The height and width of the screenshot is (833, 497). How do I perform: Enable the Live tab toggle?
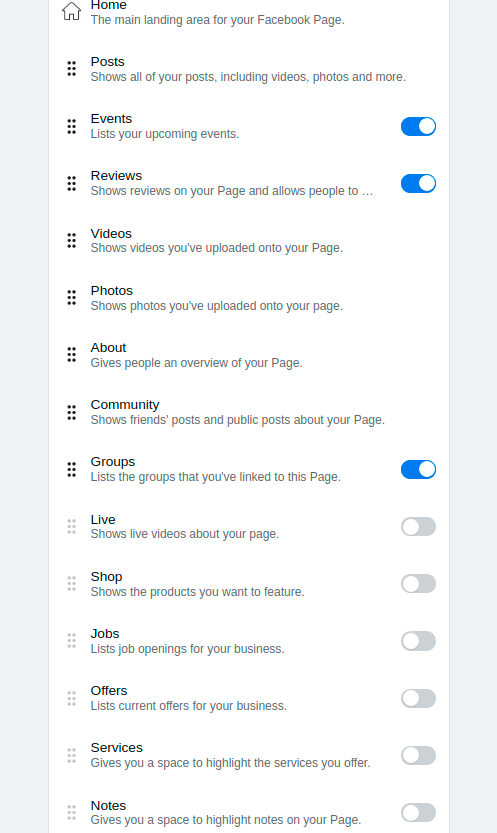[x=418, y=526]
